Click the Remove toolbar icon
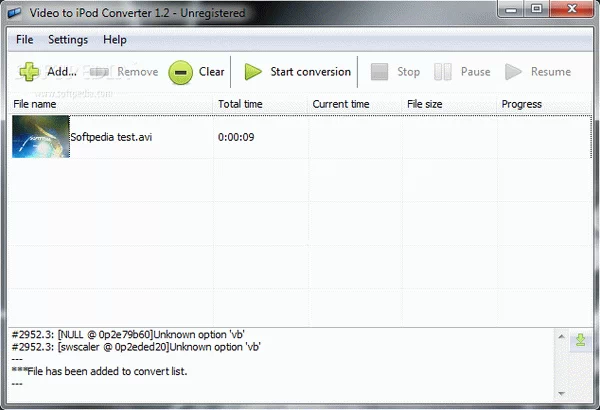This screenshot has width=600, height=410. pyautogui.click(x=99, y=72)
